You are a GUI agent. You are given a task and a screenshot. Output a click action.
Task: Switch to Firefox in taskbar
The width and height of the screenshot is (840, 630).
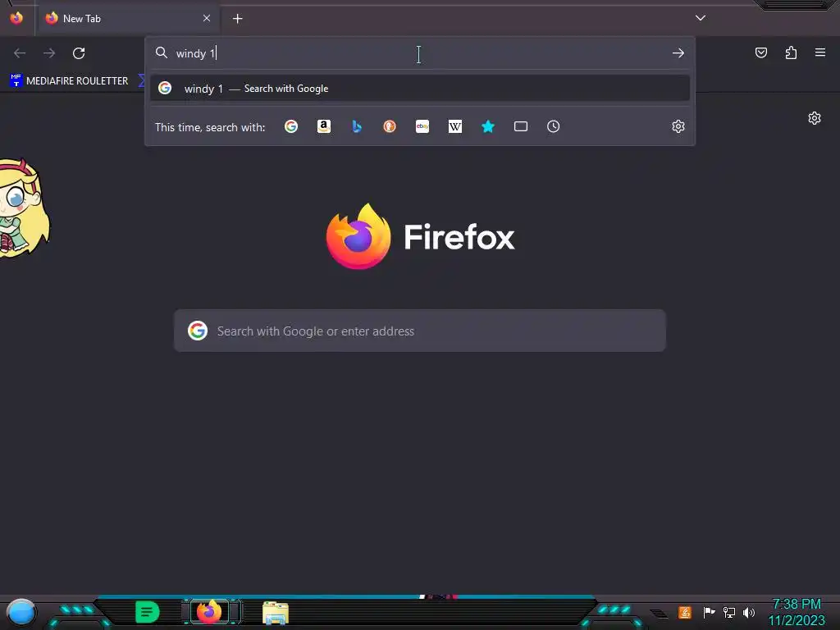(209, 612)
